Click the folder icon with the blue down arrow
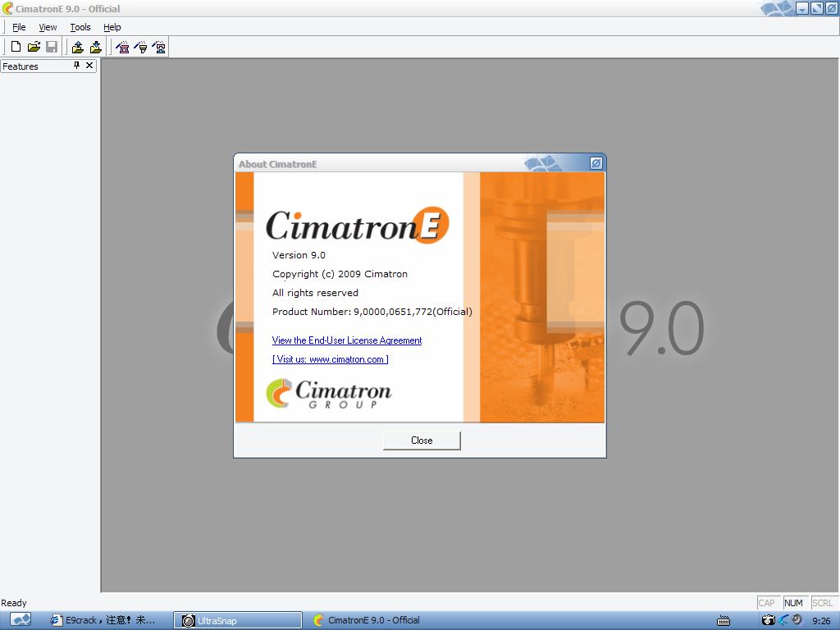 pos(96,47)
